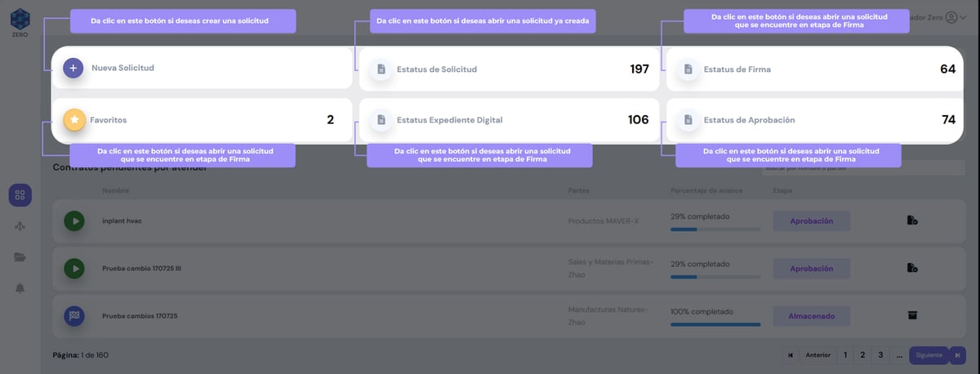
Task: Click the Nombre column header
Action: point(116,191)
